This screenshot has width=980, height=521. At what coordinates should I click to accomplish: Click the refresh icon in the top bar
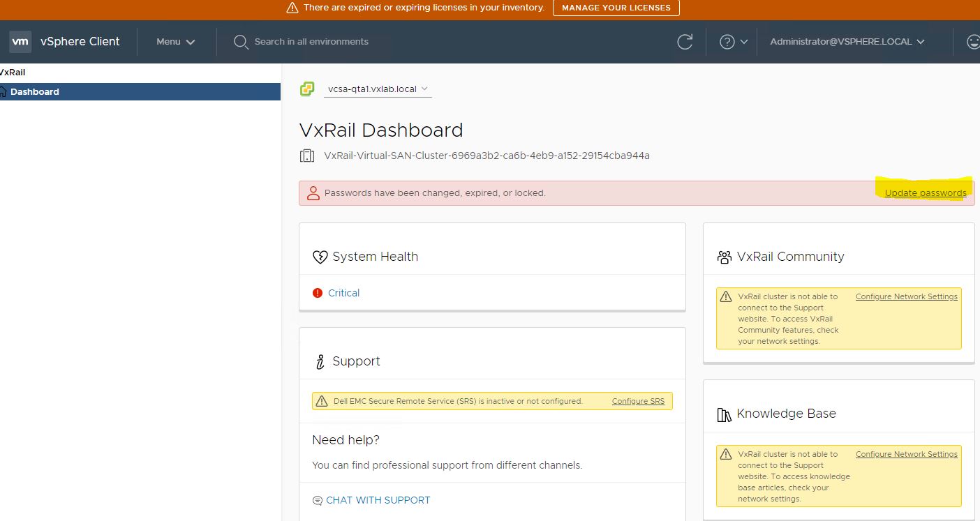coord(685,41)
